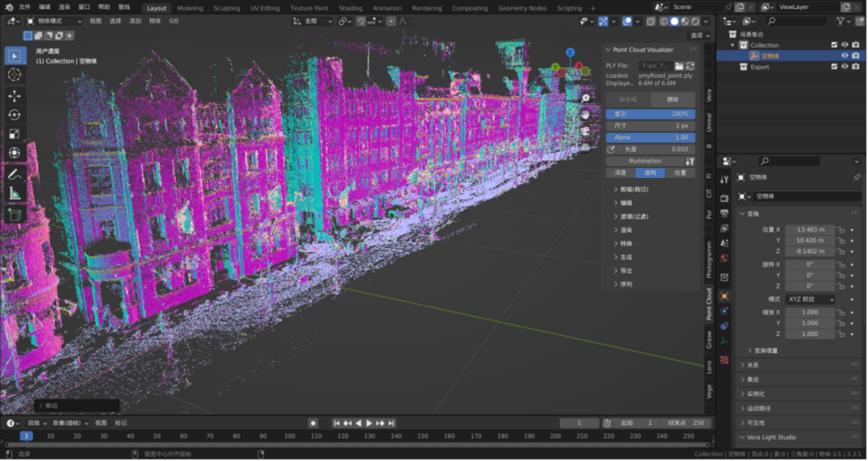This screenshot has height=461, width=868.
Task: Open the Photogramm sidebar tab
Action: (x=709, y=259)
